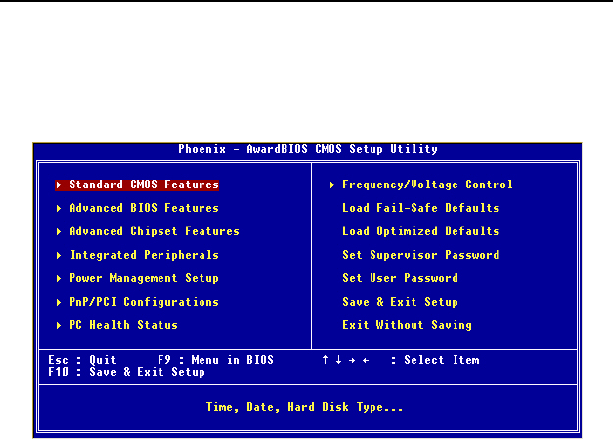The image size is (613, 439).
Task: Select Set Supervisor Password
Action: coord(420,255)
